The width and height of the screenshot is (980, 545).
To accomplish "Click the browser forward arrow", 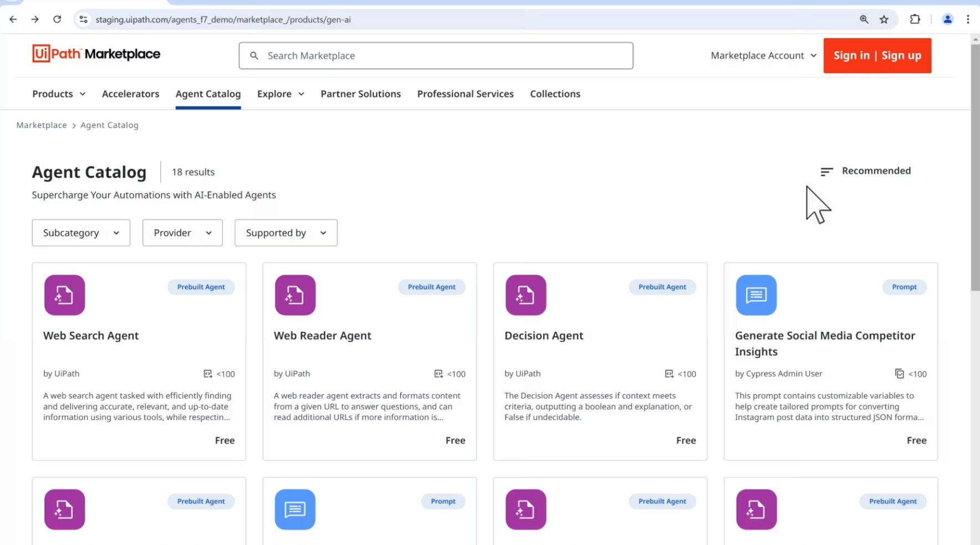I will 35,19.
